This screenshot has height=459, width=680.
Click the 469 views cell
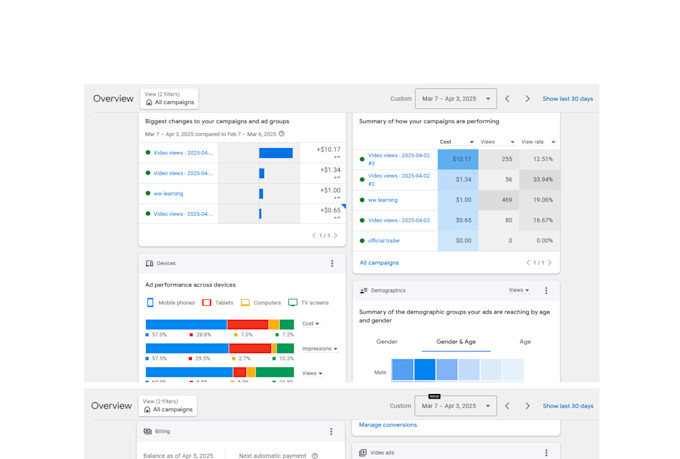(x=499, y=200)
